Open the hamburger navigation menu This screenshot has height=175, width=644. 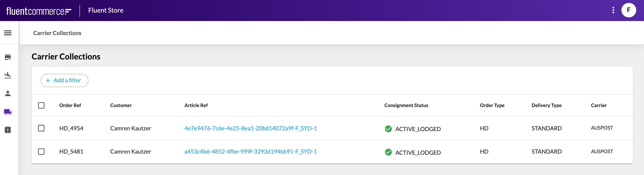click(8, 33)
